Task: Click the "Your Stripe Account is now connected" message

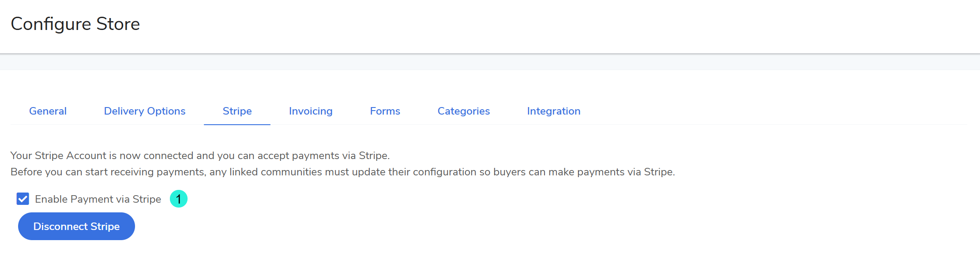Action: tap(200, 156)
